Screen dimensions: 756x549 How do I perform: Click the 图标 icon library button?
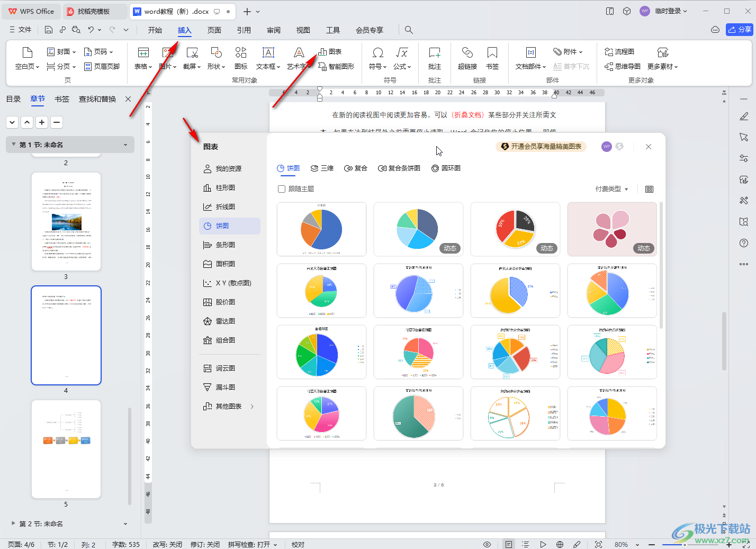coord(241,58)
